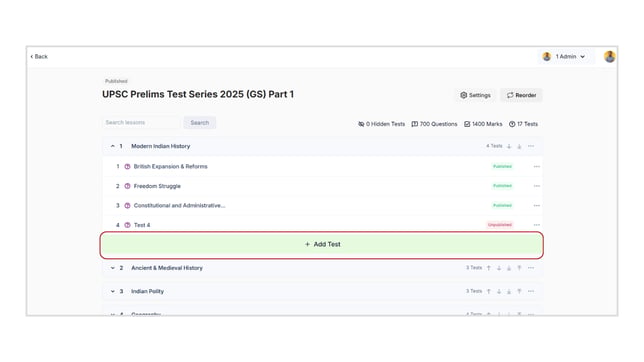This screenshot has height=362, width=644.
Task: Move Ancient & Medieval History down one
Action: 499,268
